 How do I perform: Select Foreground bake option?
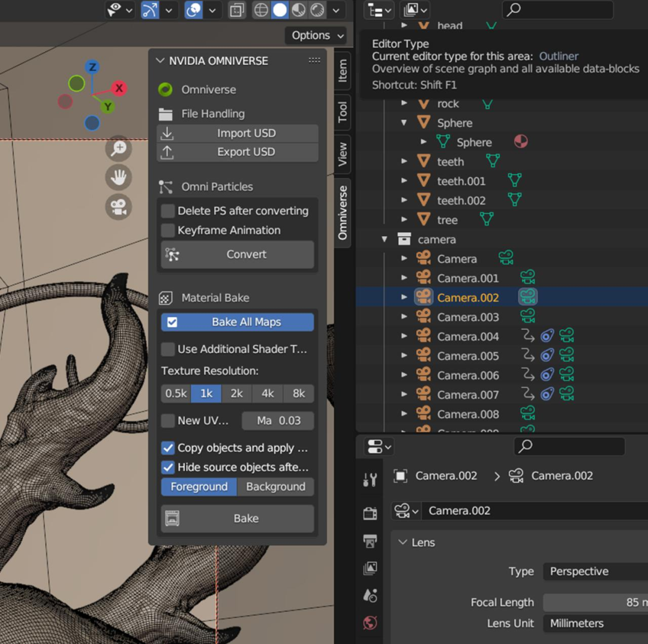click(199, 487)
